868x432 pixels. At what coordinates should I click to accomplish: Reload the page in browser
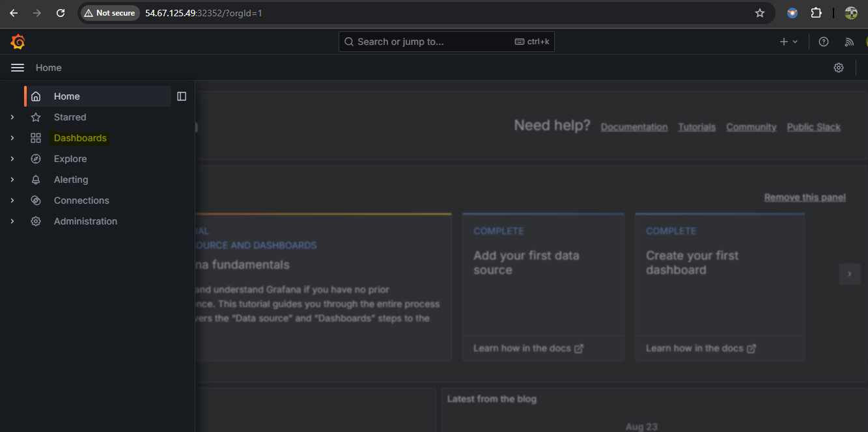(61, 13)
